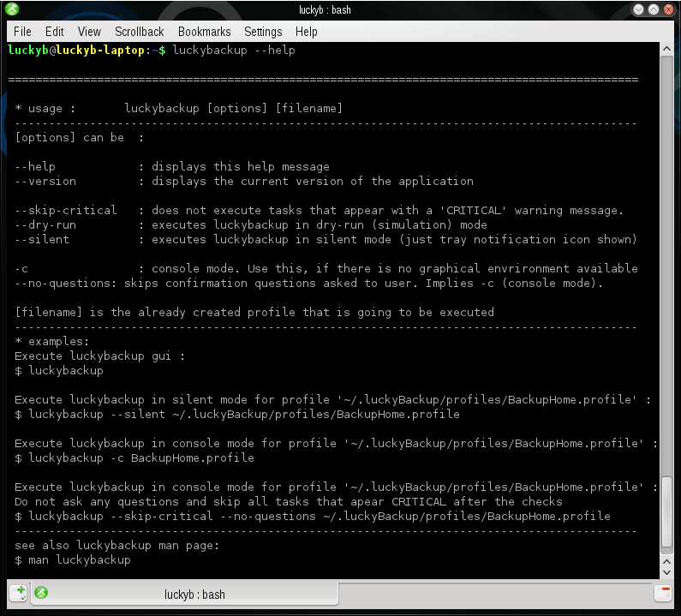Open the Settings menu

pos(263,32)
